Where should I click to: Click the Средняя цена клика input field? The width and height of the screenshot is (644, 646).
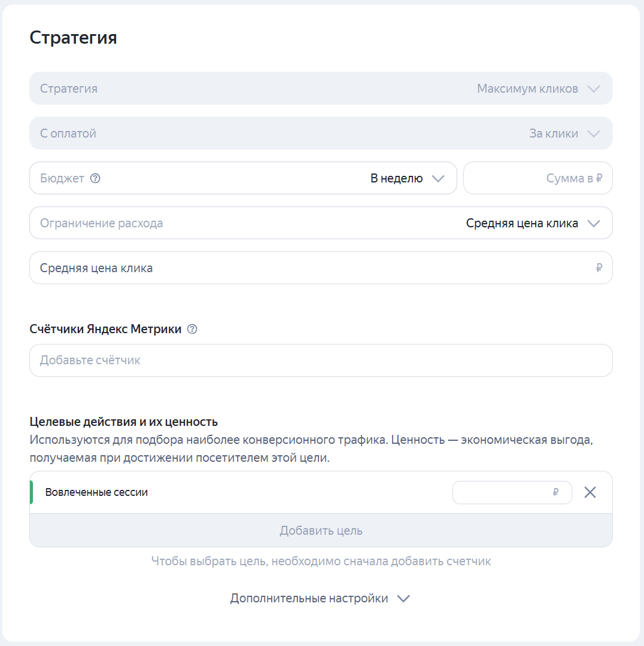[321, 268]
